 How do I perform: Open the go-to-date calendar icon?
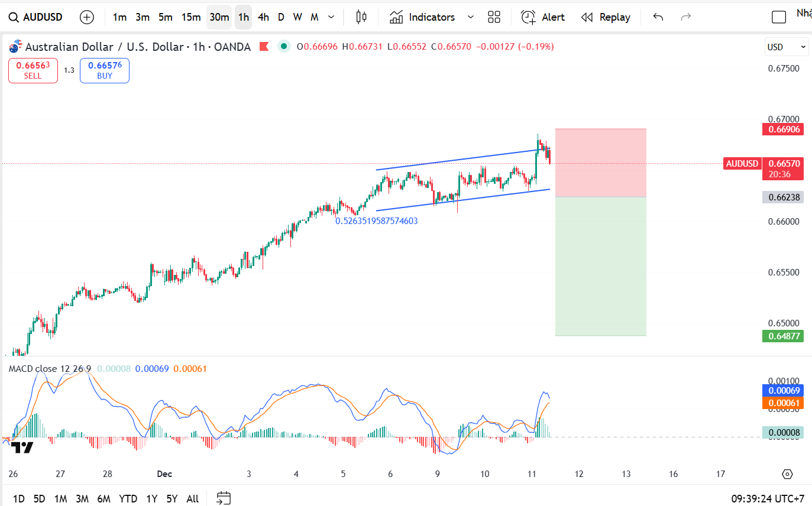tap(223, 498)
